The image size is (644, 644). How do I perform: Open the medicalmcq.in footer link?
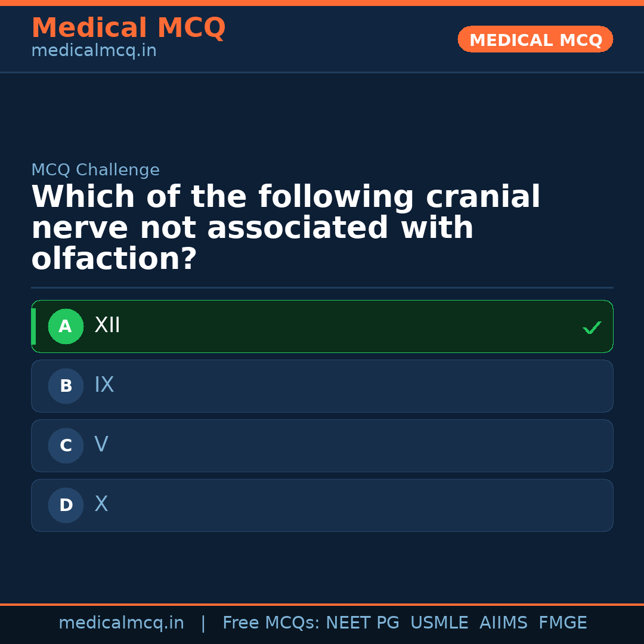click(121, 623)
